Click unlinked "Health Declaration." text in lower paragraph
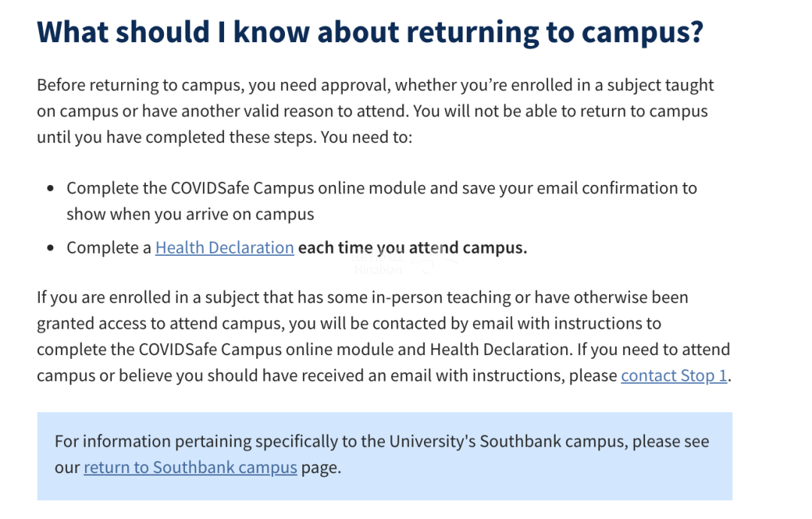The width and height of the screenshot is (812, 519). coord(501,349)
